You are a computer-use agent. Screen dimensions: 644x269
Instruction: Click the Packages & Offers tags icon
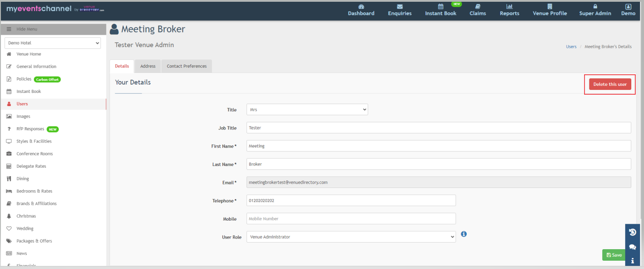tap(9, 241)
